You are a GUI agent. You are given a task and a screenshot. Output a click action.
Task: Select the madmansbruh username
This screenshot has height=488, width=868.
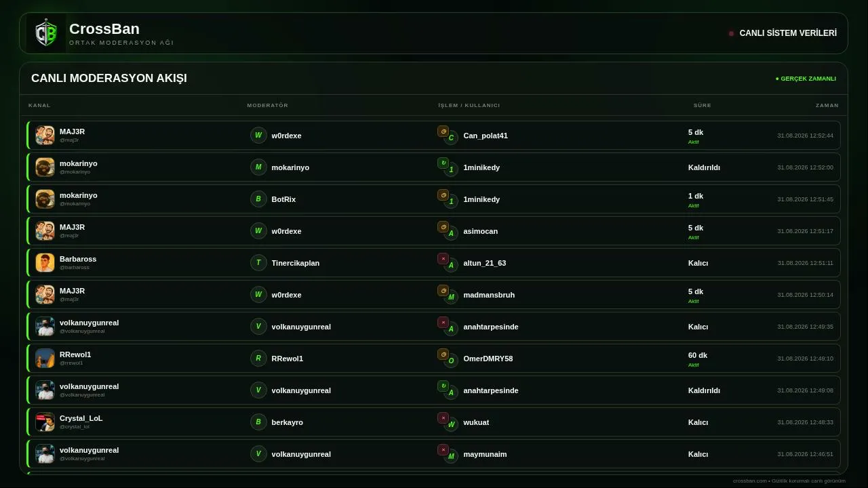[x=489, y=295]
